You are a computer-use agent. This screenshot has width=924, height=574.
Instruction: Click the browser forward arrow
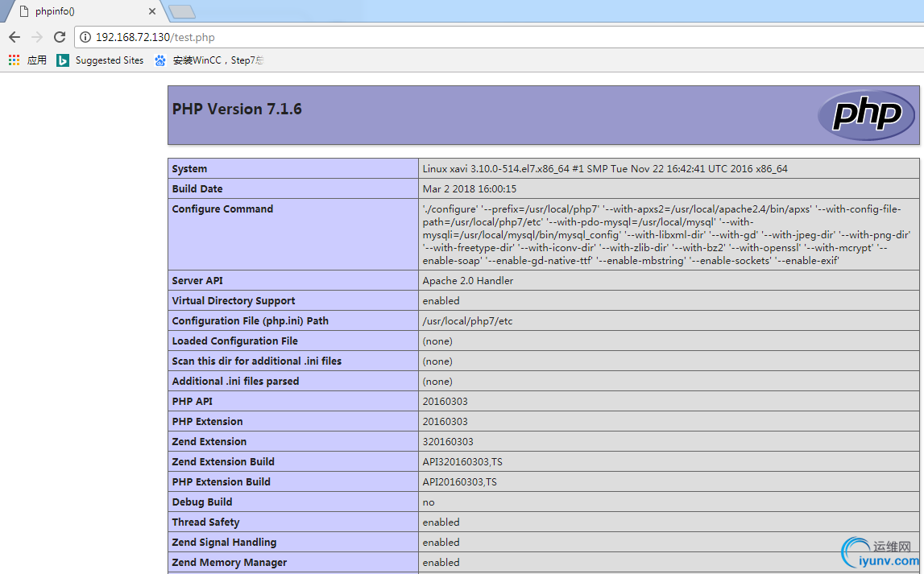tap(37, 37)
